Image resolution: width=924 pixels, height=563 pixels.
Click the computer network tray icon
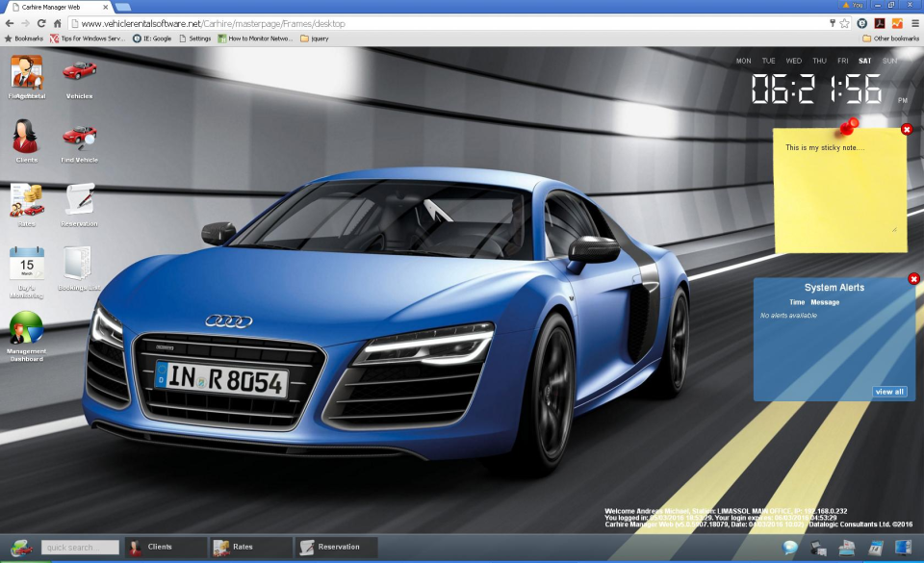pyautogui.click(x=818, y=549)
